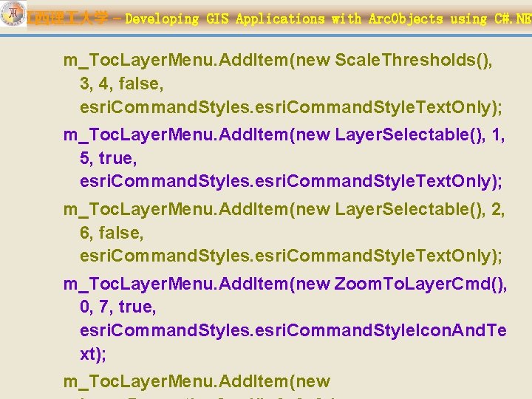Click the 'new LayerSelectable(), 2,' code line

[284, 210]
